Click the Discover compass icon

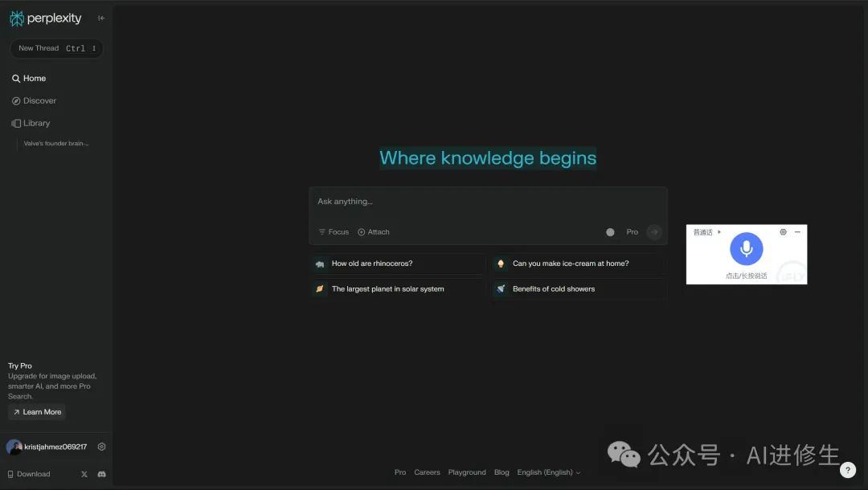pos(16,100)
